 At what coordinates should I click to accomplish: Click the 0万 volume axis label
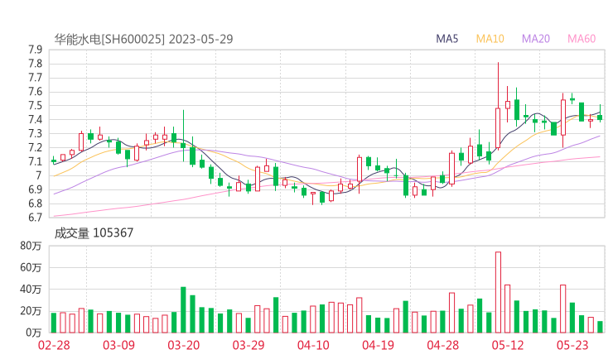tap(34, 333)
